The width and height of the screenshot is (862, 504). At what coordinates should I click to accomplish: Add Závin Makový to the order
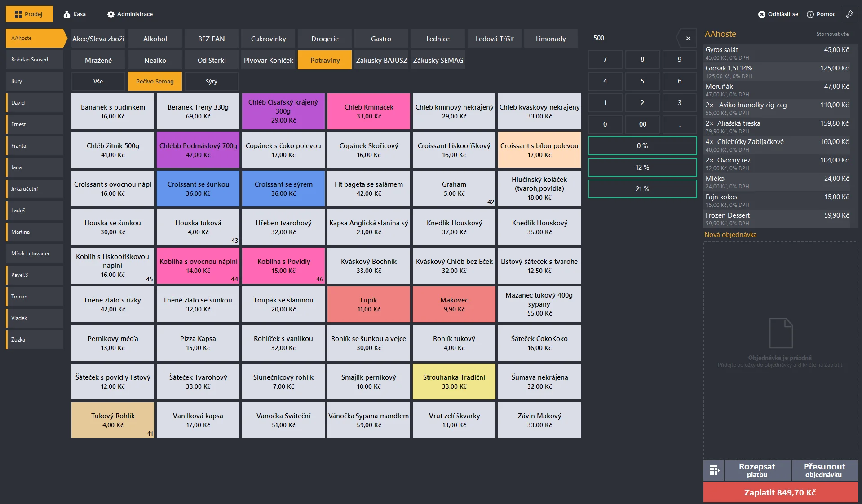(x=539, y=420)
